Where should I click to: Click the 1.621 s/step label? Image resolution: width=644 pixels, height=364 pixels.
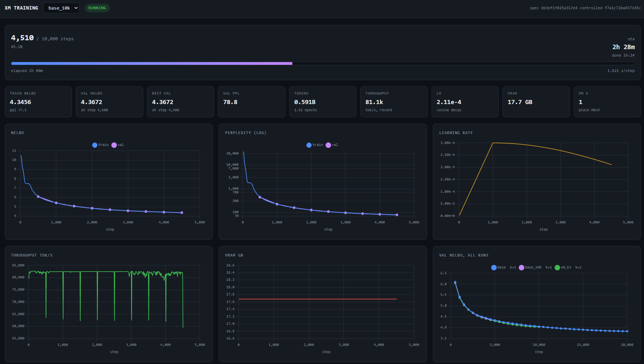pyautogui.click(x=621, y=71)
